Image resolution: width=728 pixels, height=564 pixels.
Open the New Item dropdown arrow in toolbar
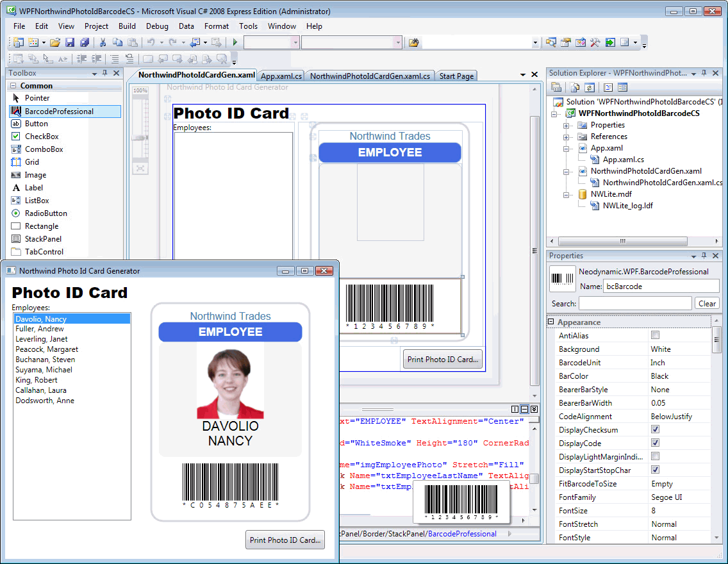[44, 43]
